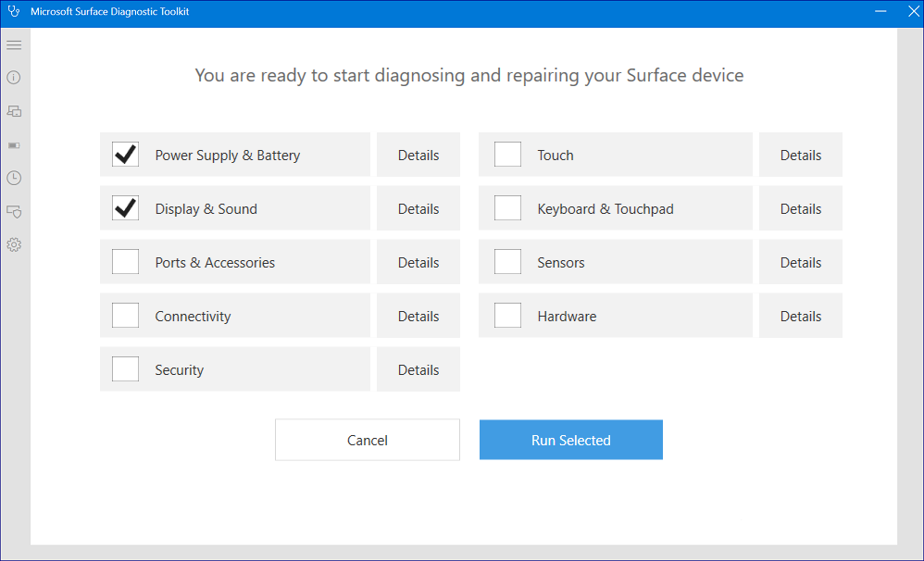Check the Connectivity test checkbox

coord(125,316)
